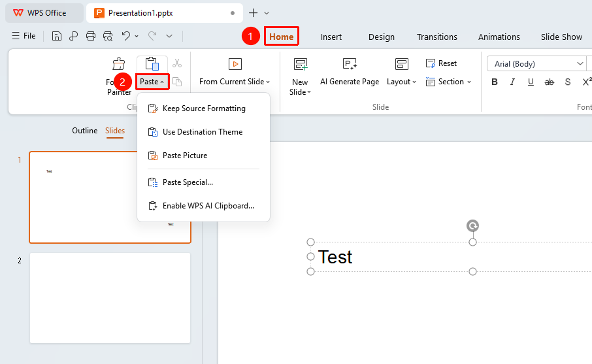The width and height of the screenshot is (592, 364).
Task: Toggle Underline formatting
Action: click(531, 82)
